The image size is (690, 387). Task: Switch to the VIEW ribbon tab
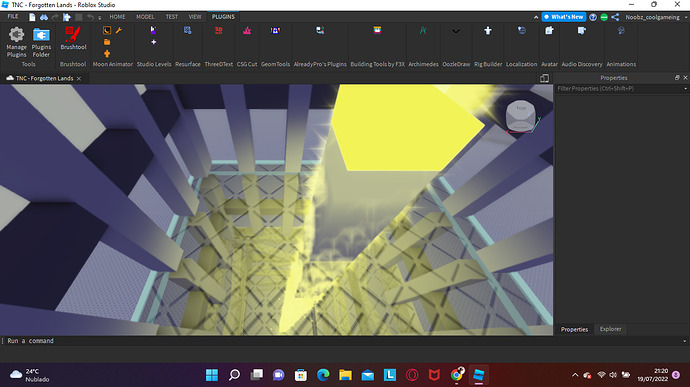tap(195, 17)
